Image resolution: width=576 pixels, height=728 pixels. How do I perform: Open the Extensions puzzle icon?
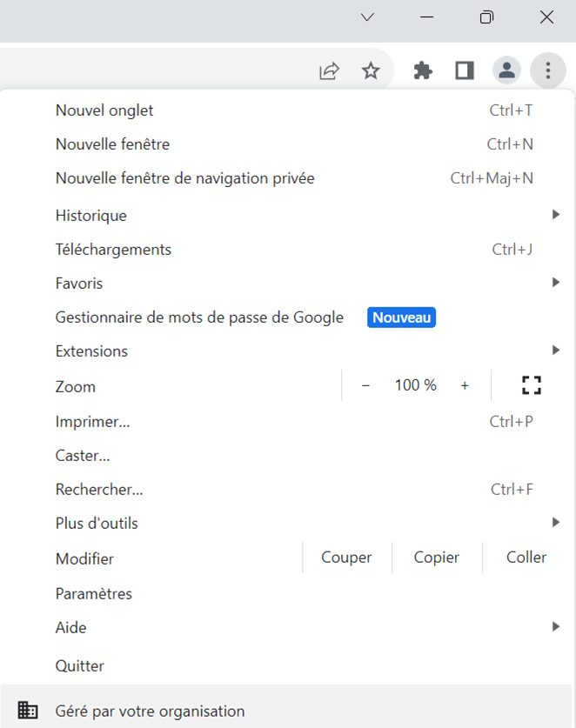[423, 70]
